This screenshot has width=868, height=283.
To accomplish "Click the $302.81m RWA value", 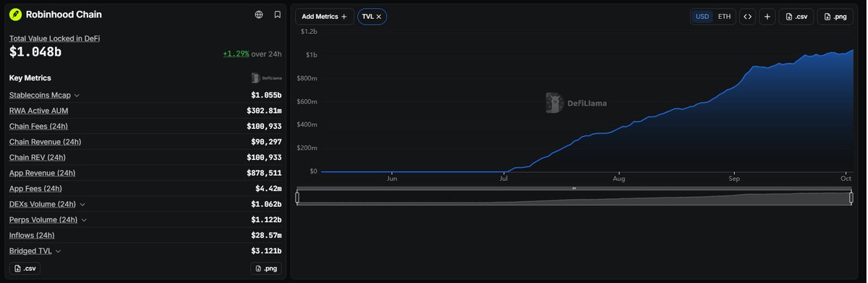I will 265,111.
